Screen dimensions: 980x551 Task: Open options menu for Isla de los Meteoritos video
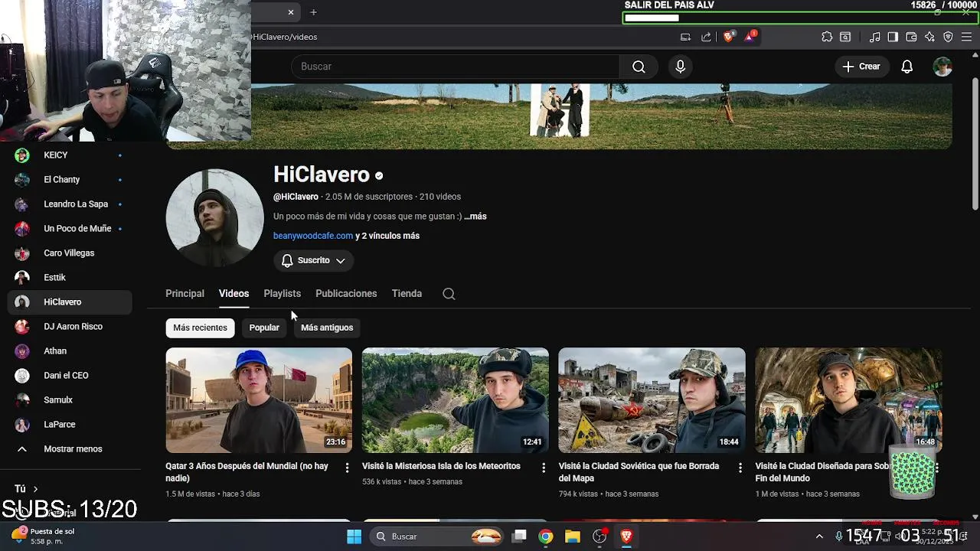click(x=544, y=468)
